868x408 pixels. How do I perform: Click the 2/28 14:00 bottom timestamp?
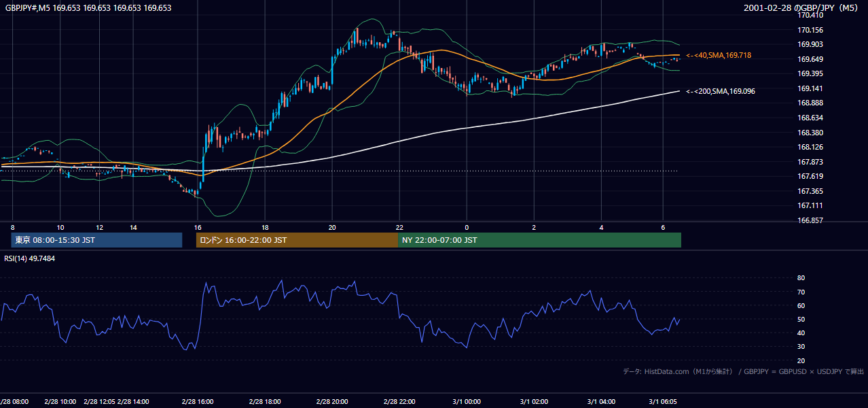(133, 402)
